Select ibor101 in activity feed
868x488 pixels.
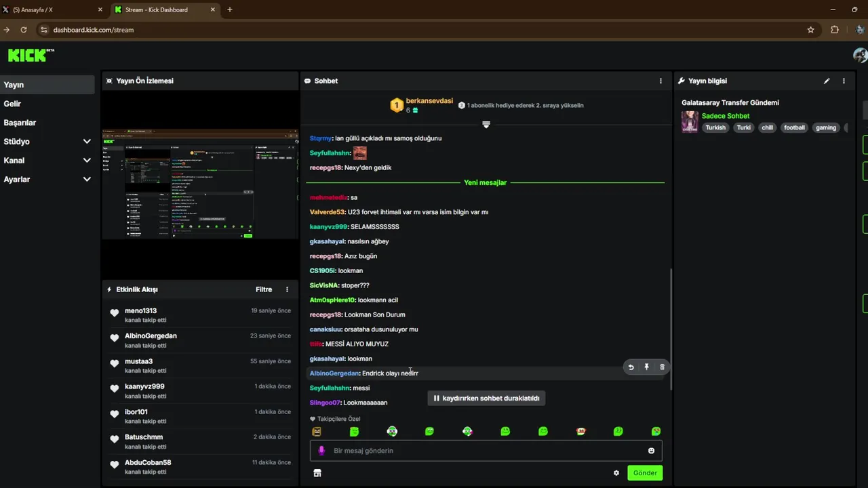pos(136,412)
